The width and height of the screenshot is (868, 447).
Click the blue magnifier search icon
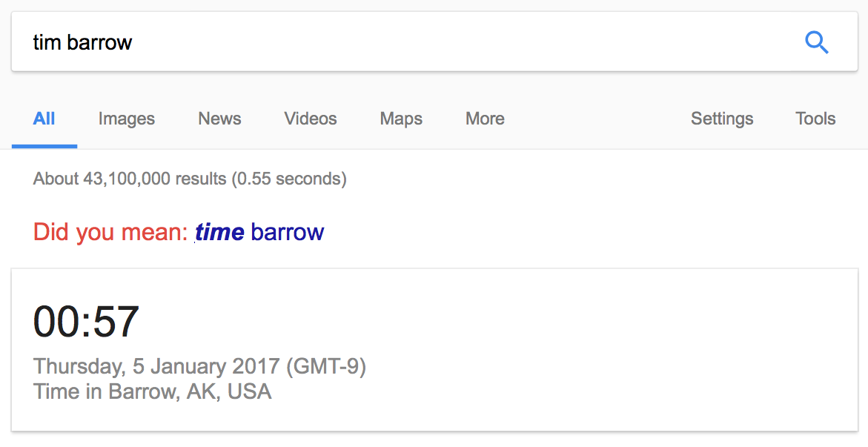tap(816, 43)
